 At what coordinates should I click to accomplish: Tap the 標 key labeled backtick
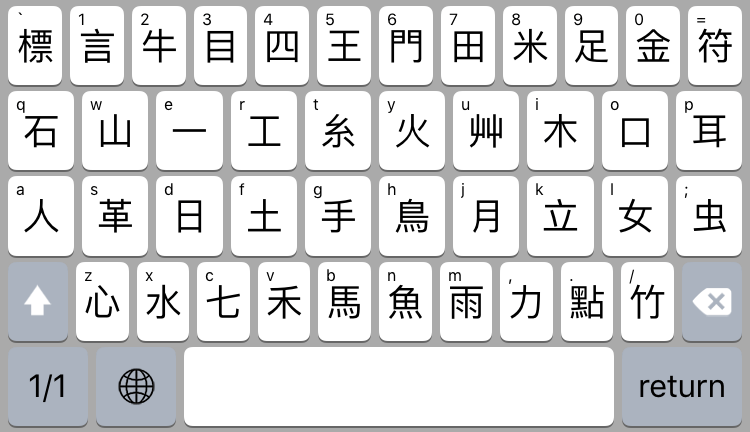[x=35, y=45]
